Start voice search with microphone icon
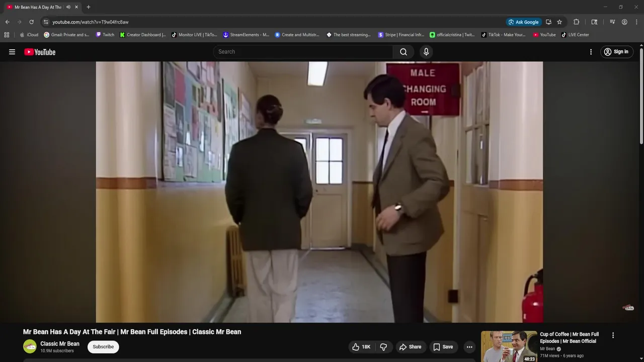This screenshot has width=644, height=362. pyautogui.click(x=426, y=52)
